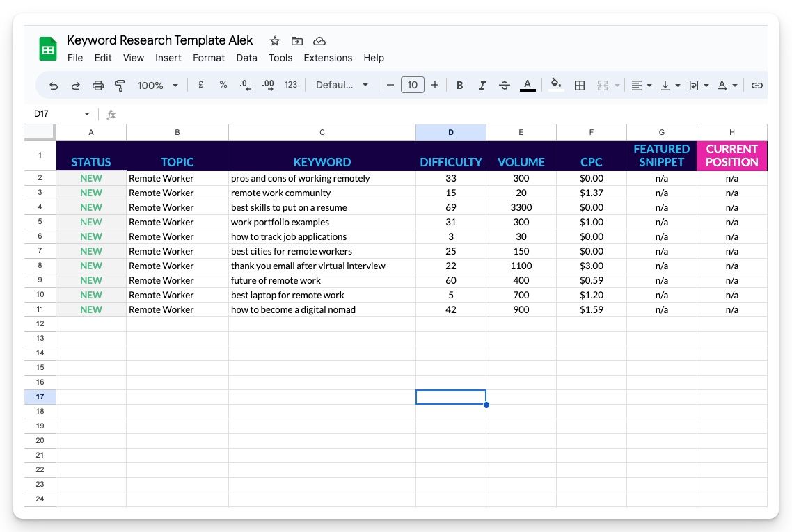The height and width of the screenshot is (532, 792).
Task: Toggle italic text formatting
Action: [x=482, y=86]
